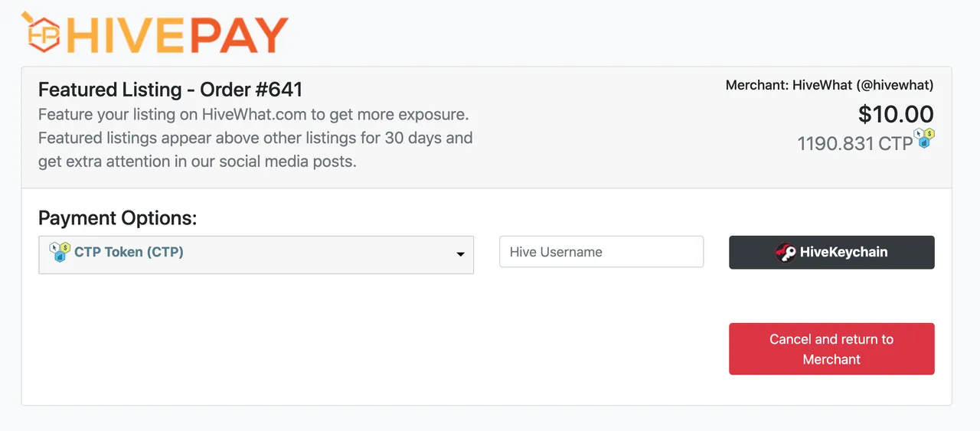Image resolution: width=980 pixels, height=431 pixels.
Task: Click the Payment Options label
Action: [118, 218]
